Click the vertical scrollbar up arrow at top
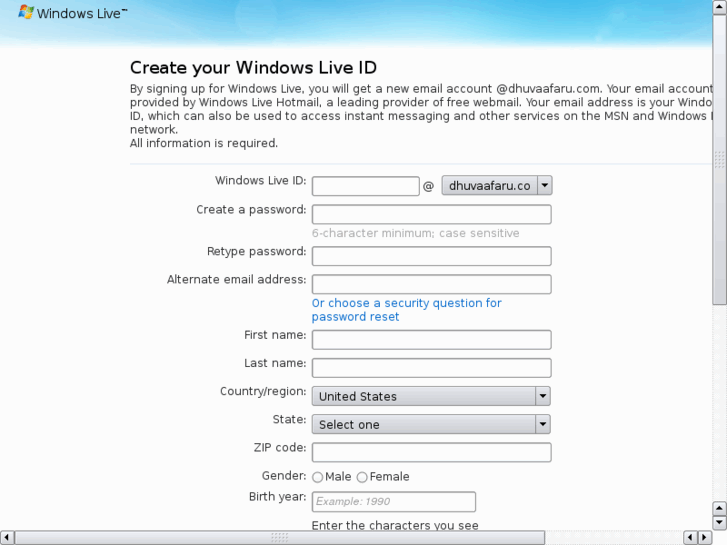 tap(720, 7)
